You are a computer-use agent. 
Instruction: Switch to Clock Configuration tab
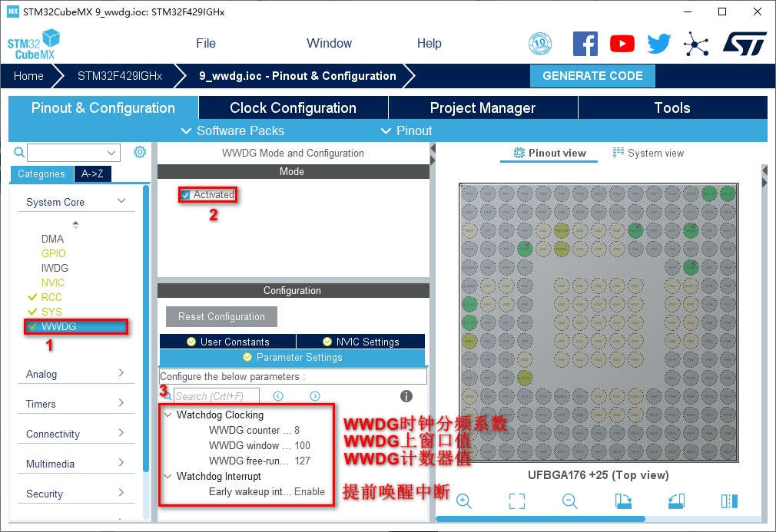293,108
